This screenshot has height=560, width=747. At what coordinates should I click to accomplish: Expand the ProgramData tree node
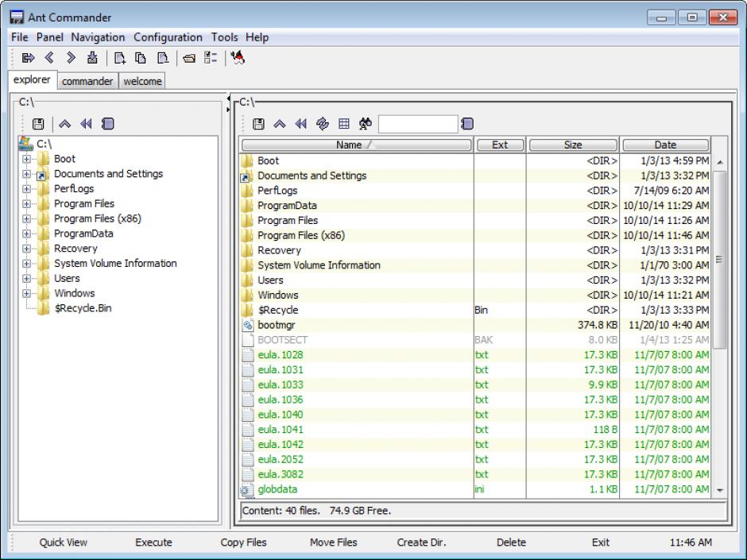coord(27,234)
